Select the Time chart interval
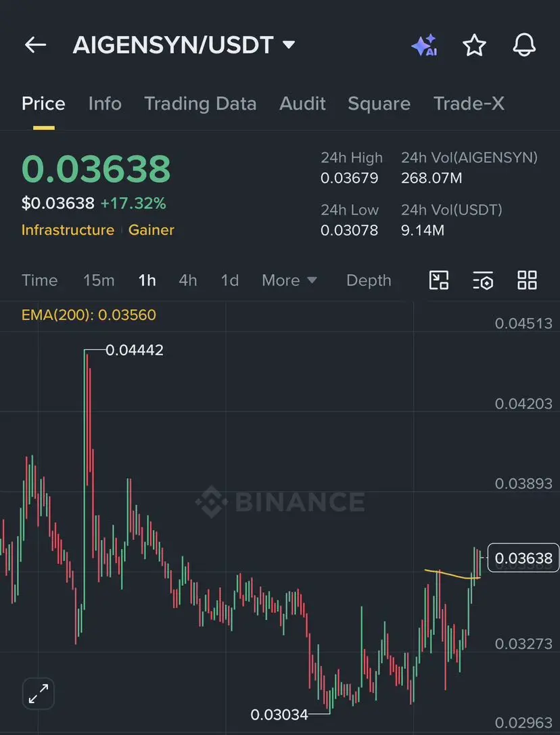 (x=39, y=280)
